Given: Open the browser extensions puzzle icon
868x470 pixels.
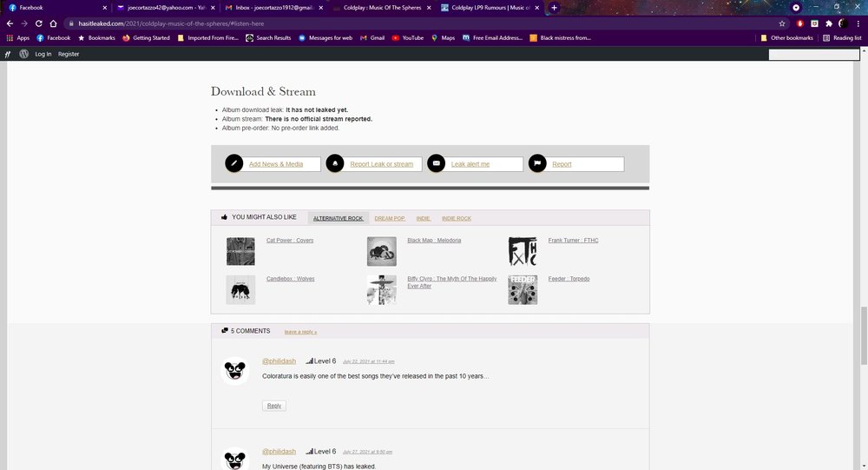Looking at the screenshot, I should pos(829,23).
